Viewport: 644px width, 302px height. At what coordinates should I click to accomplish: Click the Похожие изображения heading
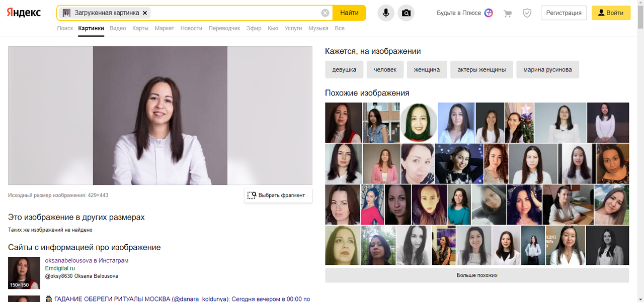[x=367, y=93]
